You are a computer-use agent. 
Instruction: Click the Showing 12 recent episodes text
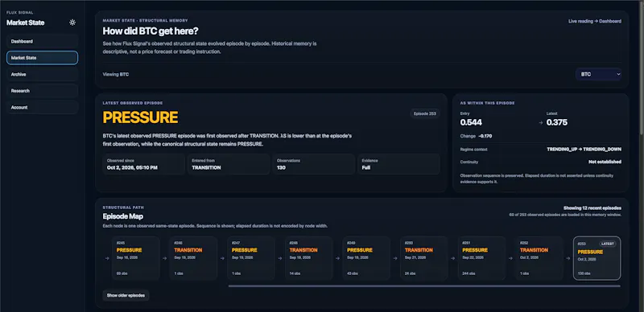coord(592,208)
